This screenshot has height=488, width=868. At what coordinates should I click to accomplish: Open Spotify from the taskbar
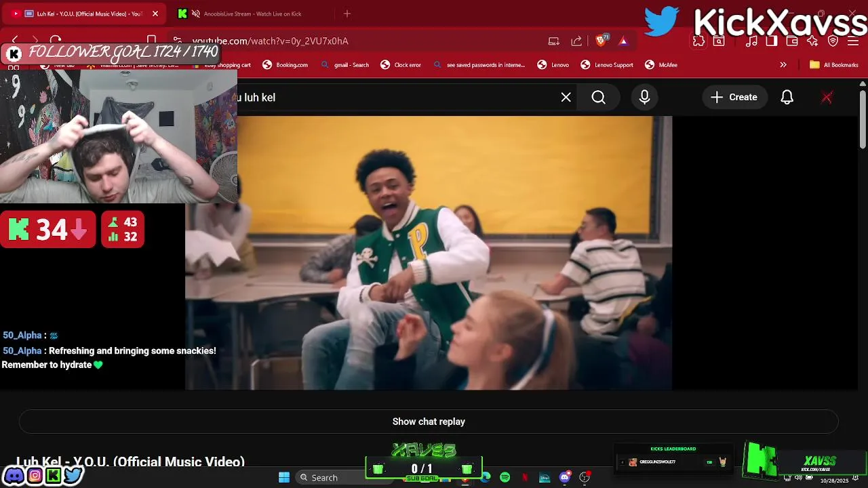point(505,478)
